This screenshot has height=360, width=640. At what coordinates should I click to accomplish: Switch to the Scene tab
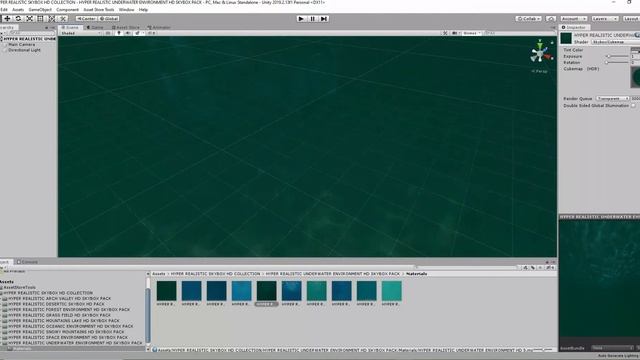(70, 27)
